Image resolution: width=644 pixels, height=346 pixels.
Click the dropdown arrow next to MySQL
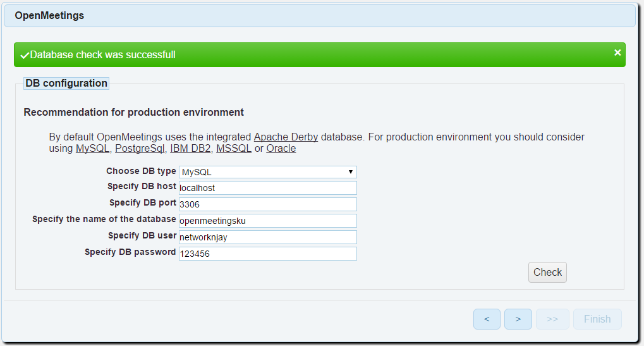click(350, 172)
